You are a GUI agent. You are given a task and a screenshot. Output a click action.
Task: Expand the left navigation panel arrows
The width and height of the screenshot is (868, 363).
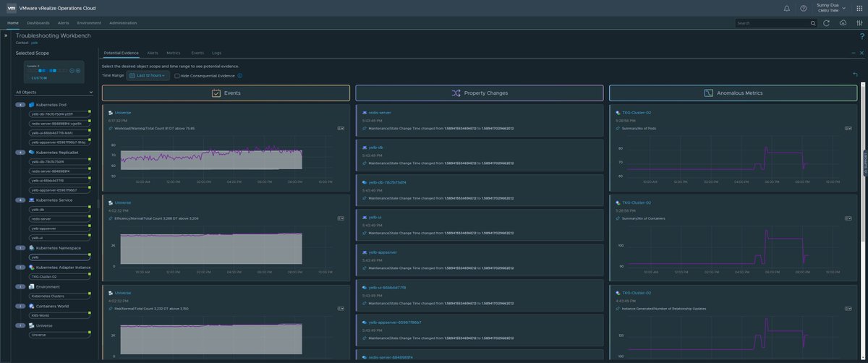[6, 35]
